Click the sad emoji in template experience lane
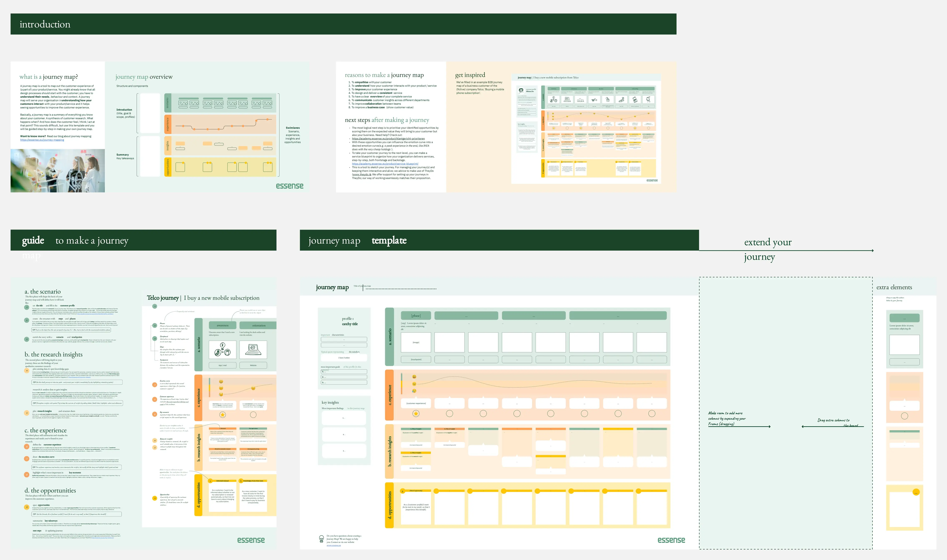This screenshot has width=947, height=560. click(414, 390)
